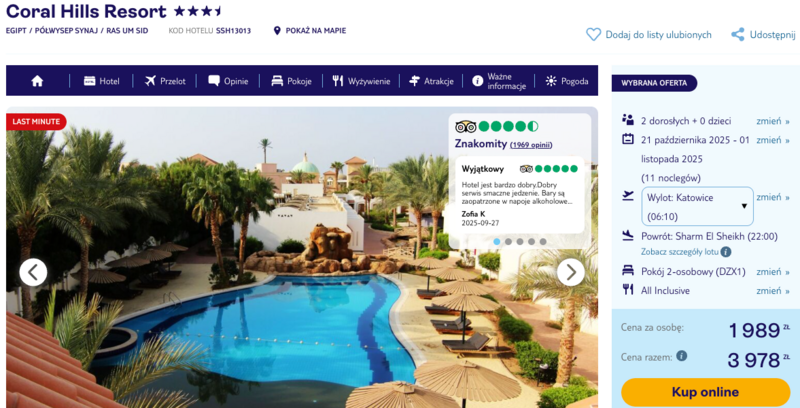The image size is (800, 408).
Task: Open the Wyżywienie tab
Action: pyautogui.click(x=361, y=81)
